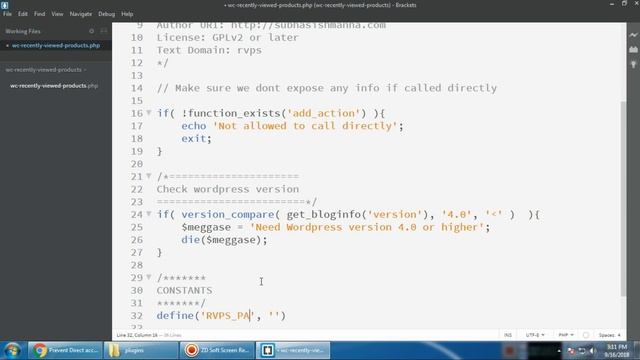Select the Brackets taskbar button
This screenshot has height=360, width=640.
click(x=293, y=350)
